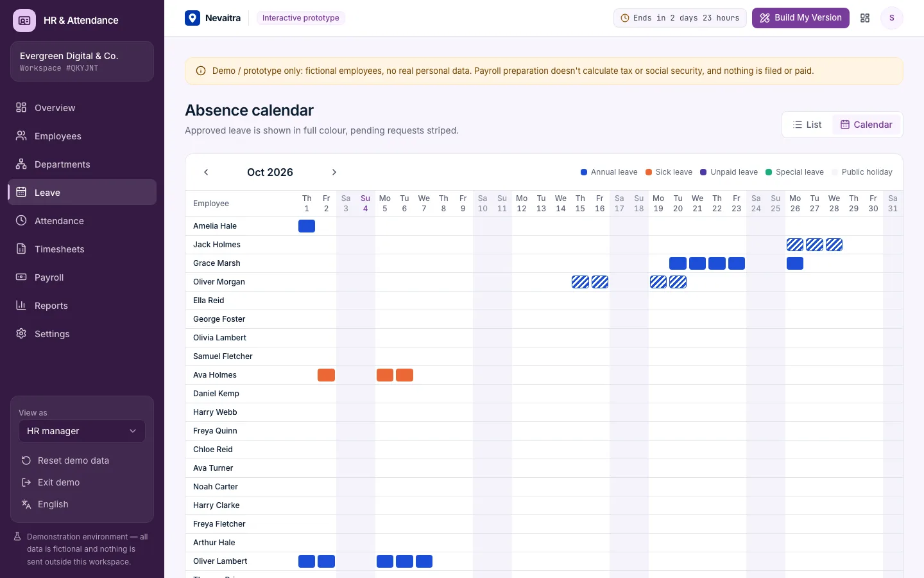Click the Attendance clock icon in sidebar
The image size is (924, 578).
[x=21, y=220]
